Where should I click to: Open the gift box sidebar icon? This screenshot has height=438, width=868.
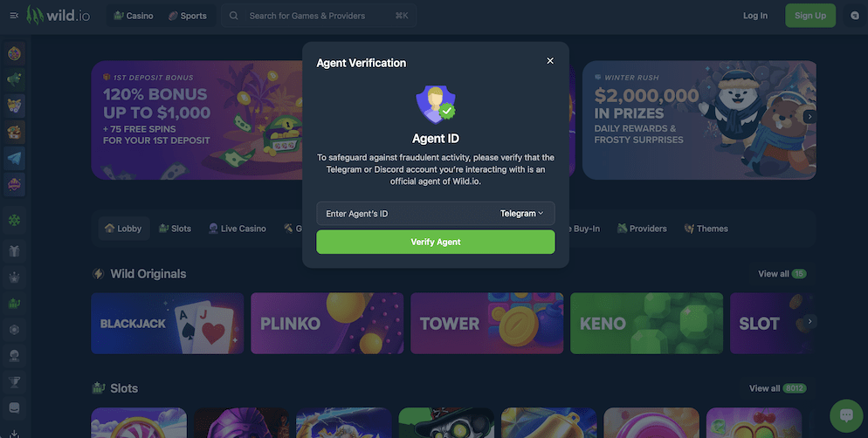(x=14, y=251)
